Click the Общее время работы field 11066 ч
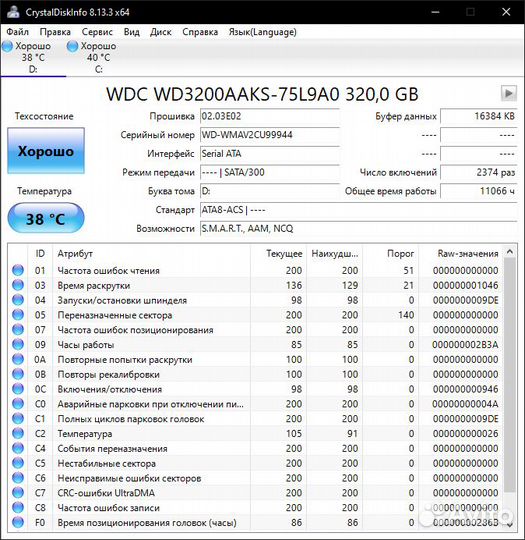525x540 pixels. pos(479,191)
